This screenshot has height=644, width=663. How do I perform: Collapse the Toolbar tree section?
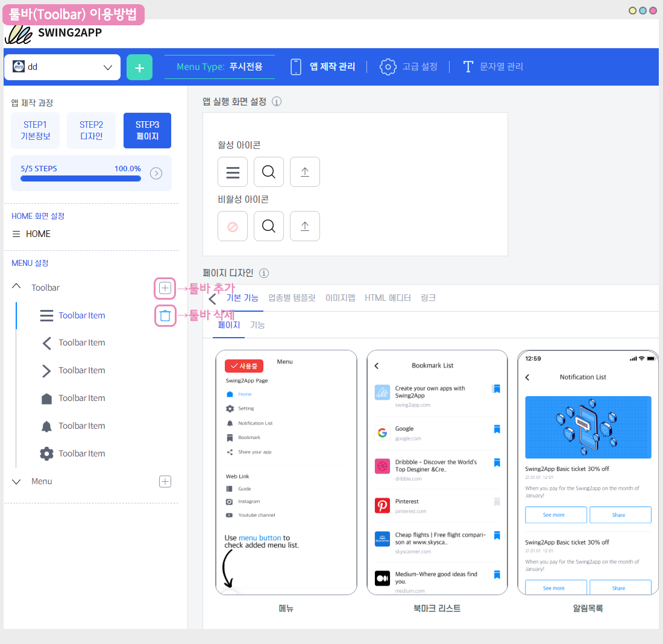17,288
